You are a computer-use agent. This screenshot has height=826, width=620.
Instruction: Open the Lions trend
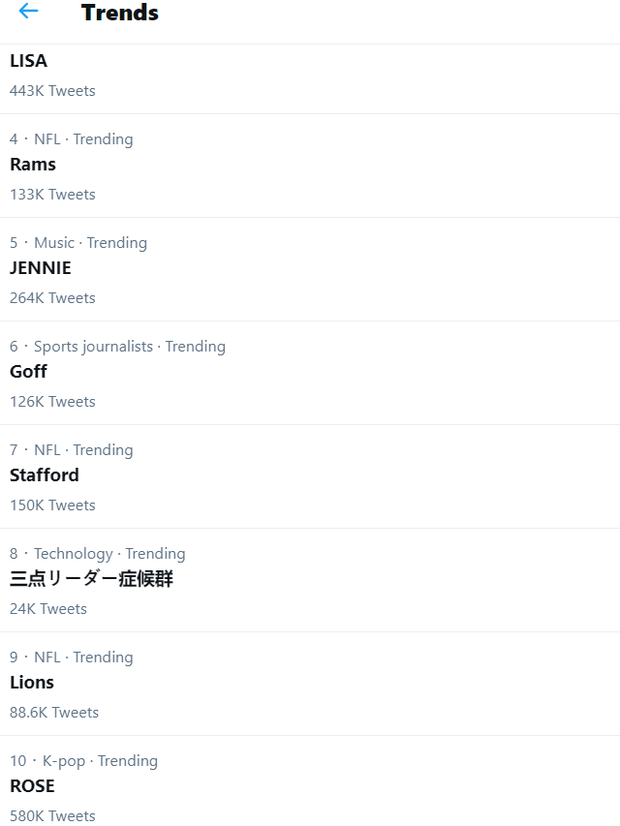coord(32,683)
